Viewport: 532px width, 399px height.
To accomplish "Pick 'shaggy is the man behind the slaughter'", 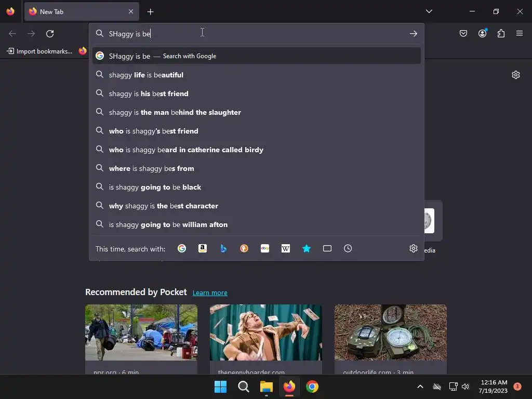I will [x=257, y=112].
